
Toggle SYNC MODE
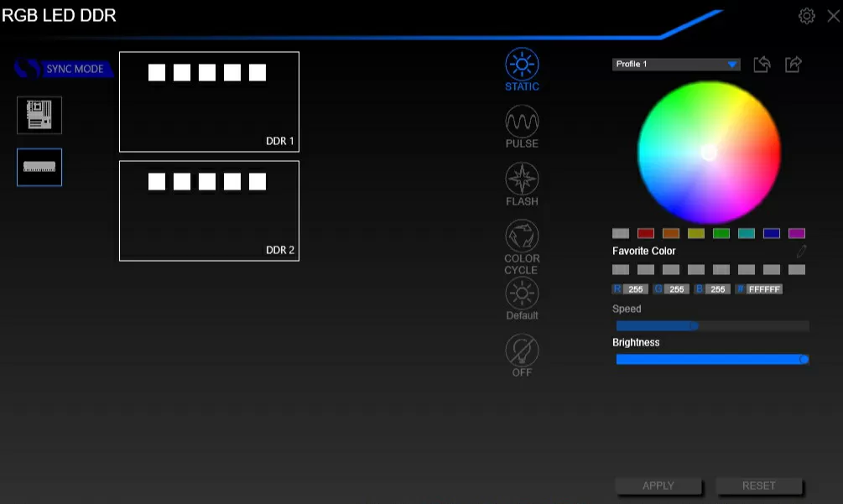[x=65, y=69]
